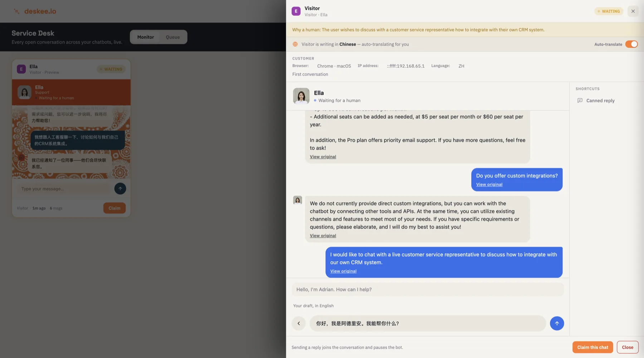Toggle the Auto-translate switch off
644x358 pixels.
click(631, 44)
